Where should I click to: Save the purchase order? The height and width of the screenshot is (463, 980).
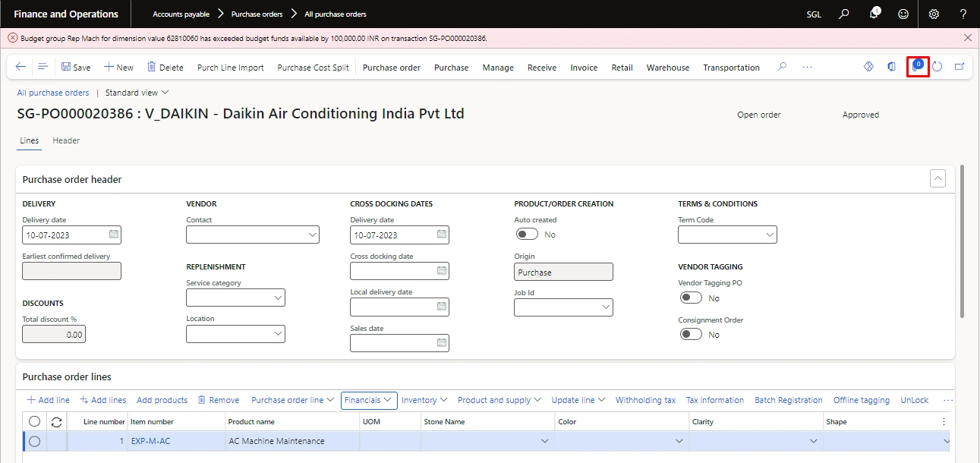pyautogui.click(x=76, y=67)
